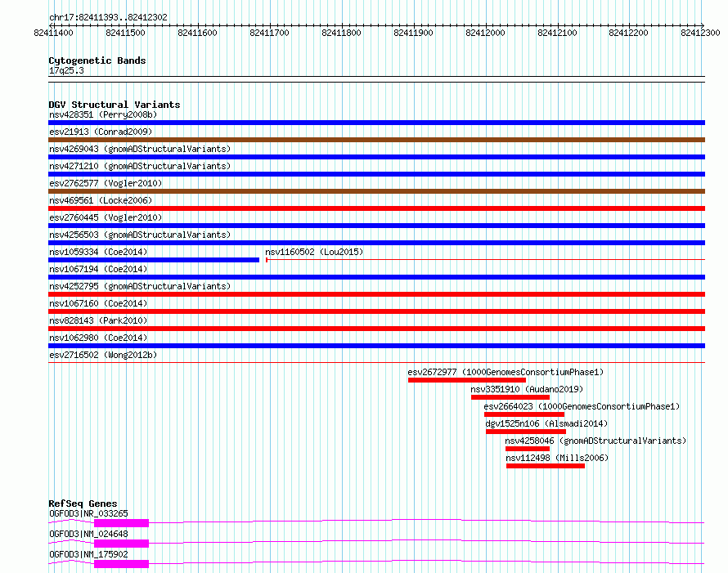Image resolution: width=728 pixels, height=573 pixels.
Task: Click ruler position 82412300
Action: coord(701,33)
